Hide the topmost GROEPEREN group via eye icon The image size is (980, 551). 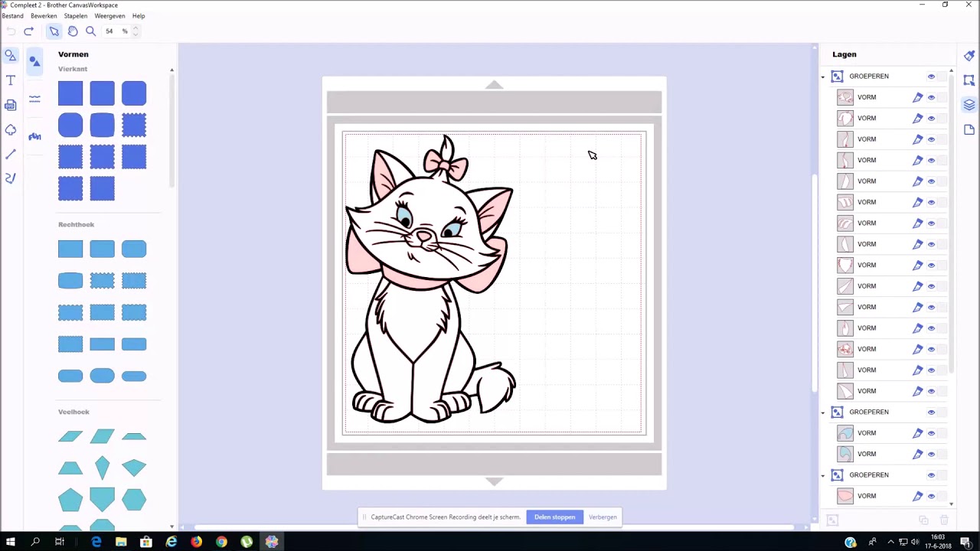coord(931,77)
